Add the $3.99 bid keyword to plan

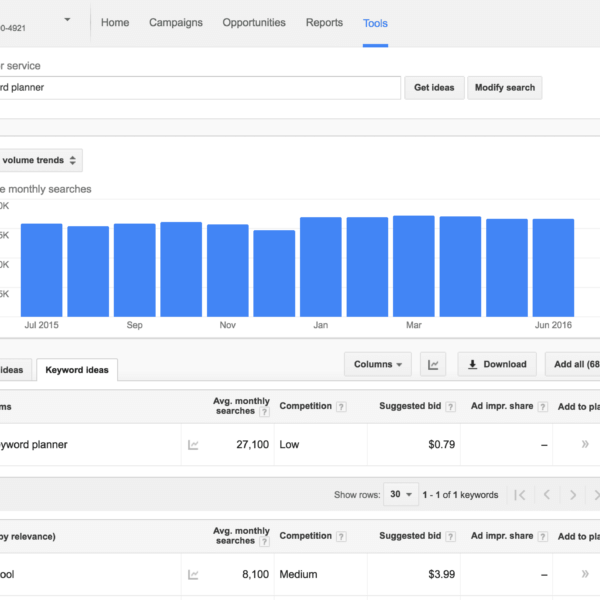click(x=585, y=574)
